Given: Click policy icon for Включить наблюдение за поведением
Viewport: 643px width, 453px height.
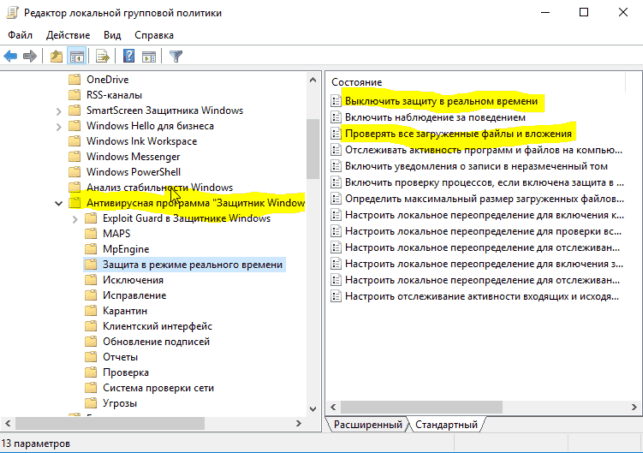Looking at the screenshot, I should (336, 117).
